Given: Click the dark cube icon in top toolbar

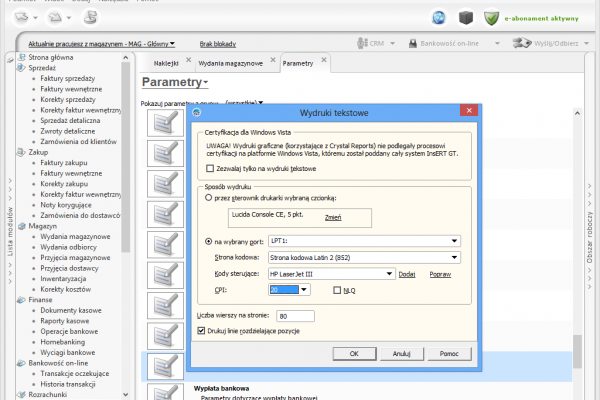Looking at the screenshot, I should point(465,17).
